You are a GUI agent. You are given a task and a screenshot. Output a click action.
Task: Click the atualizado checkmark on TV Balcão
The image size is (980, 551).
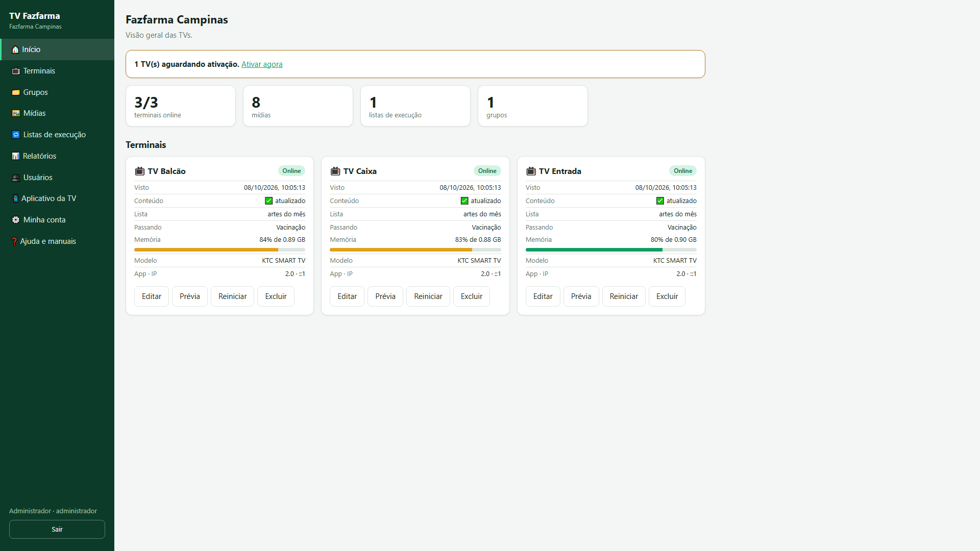(x=269, y=201)
